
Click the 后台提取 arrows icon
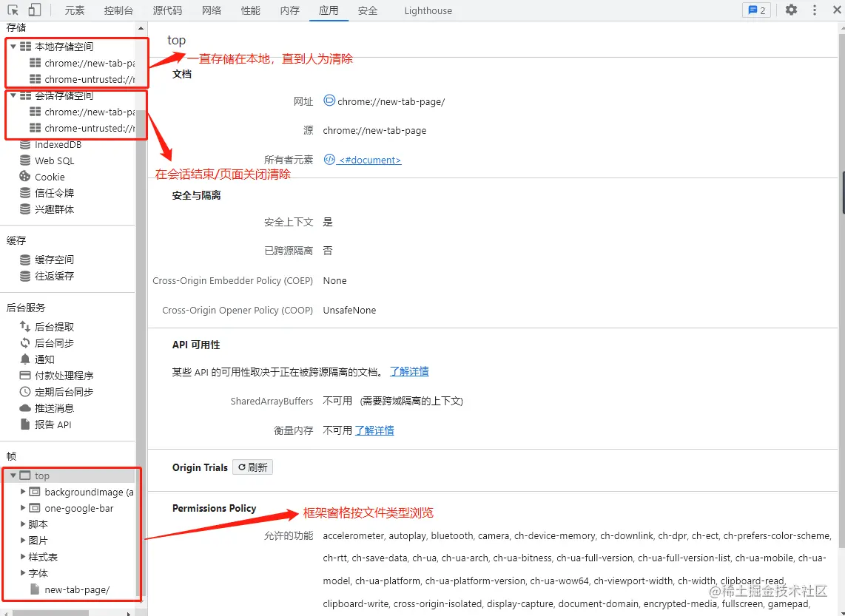25,326
